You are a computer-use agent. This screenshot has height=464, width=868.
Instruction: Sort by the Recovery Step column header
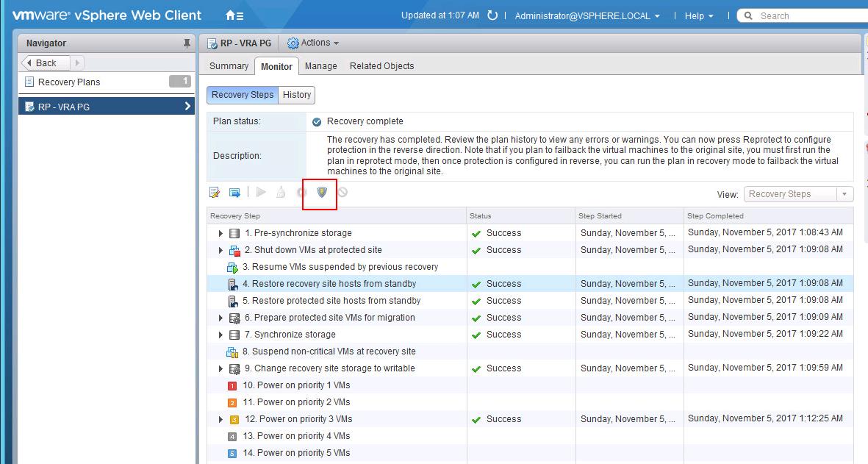[x=337, y=216]
